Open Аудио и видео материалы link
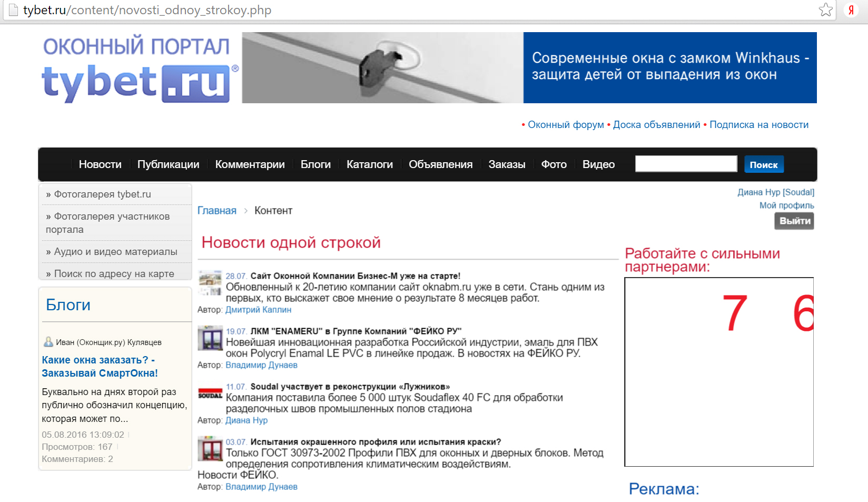 (x=115, y=252)
